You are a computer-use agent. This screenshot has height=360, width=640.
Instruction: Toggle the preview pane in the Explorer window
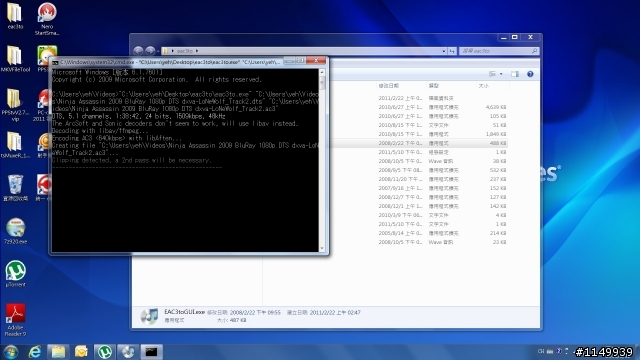[515, 74]
